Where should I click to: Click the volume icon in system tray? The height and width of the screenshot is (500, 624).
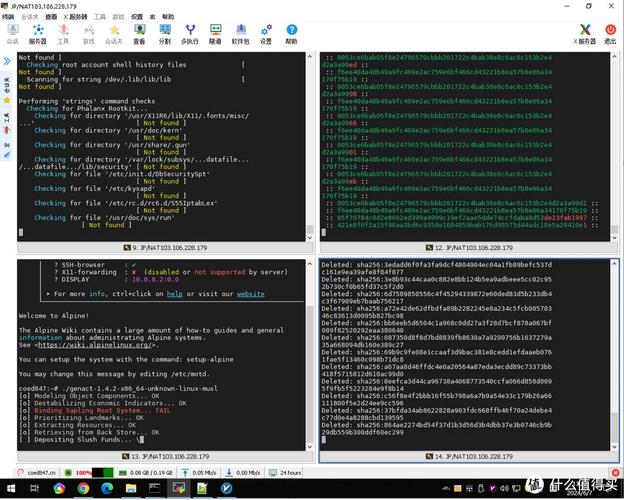click(x=504, y=488)
